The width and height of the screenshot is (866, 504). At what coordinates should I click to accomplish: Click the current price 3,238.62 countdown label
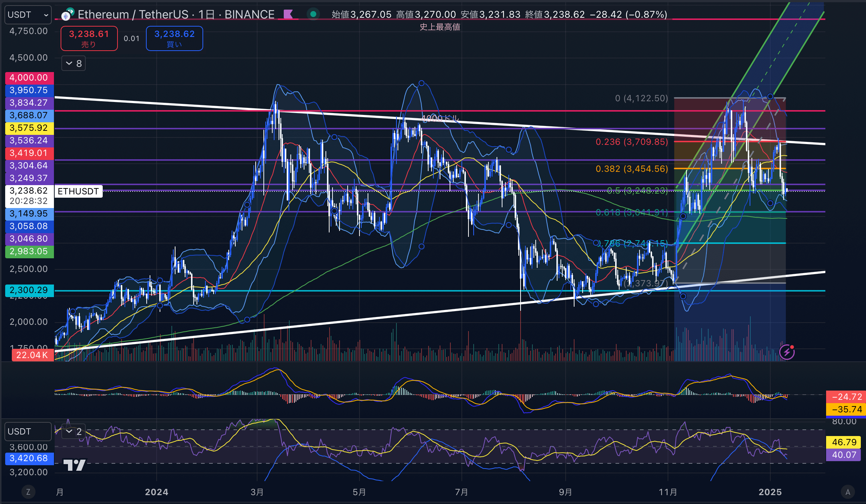pyautogui.click(x=29, y=196)
